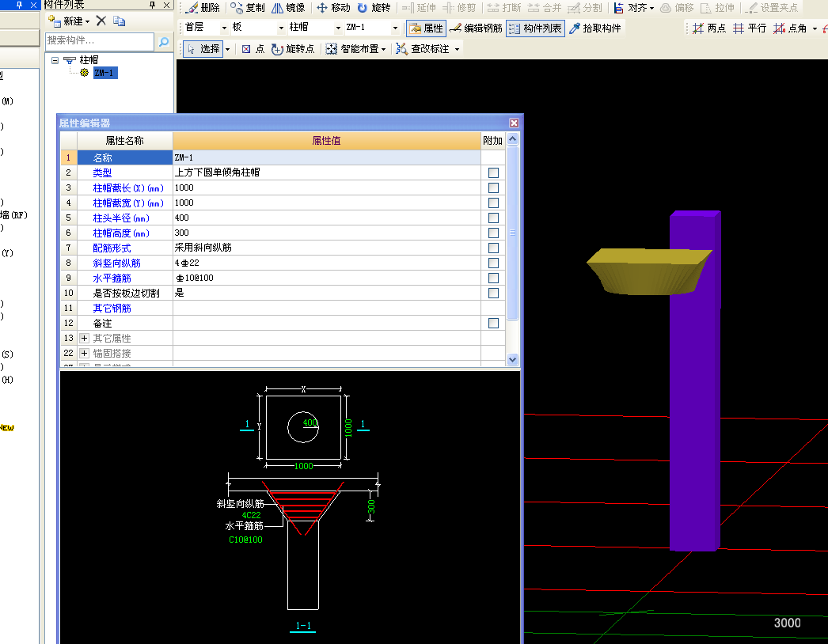This screenshot has height=644, width=828.
Task: Click the 修剪 (trim) tool
Action: [459, 8]
